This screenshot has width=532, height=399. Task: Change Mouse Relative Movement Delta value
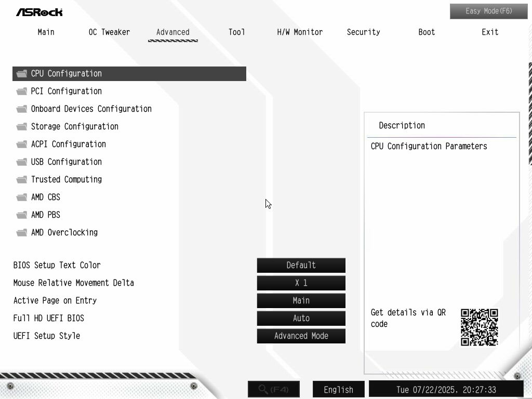[x=301, y=283]
